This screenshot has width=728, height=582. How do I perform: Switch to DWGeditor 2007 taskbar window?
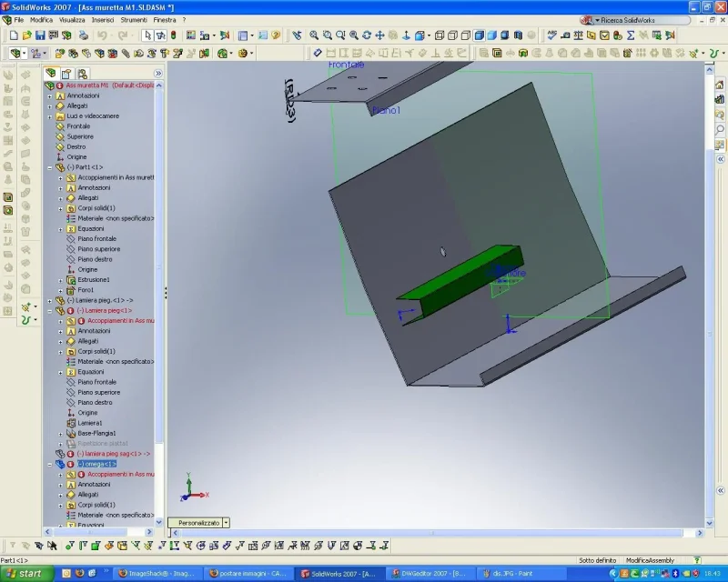pos(430,573)
